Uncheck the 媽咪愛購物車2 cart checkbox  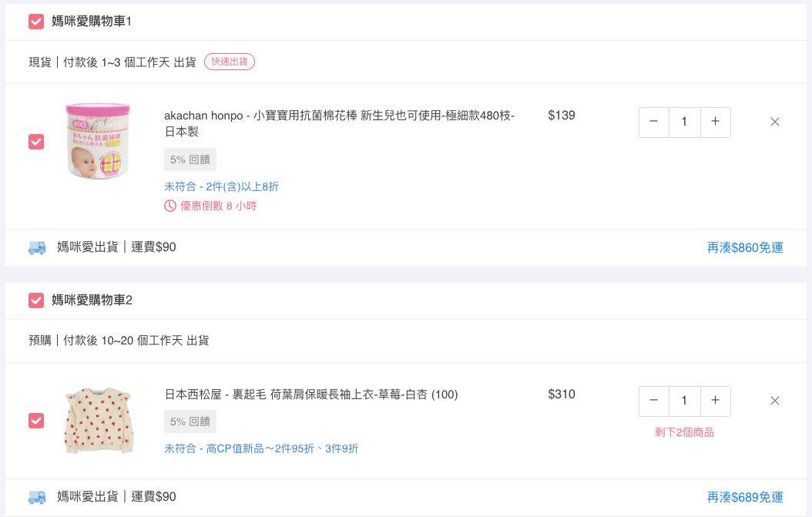click(x=36, y=300)
